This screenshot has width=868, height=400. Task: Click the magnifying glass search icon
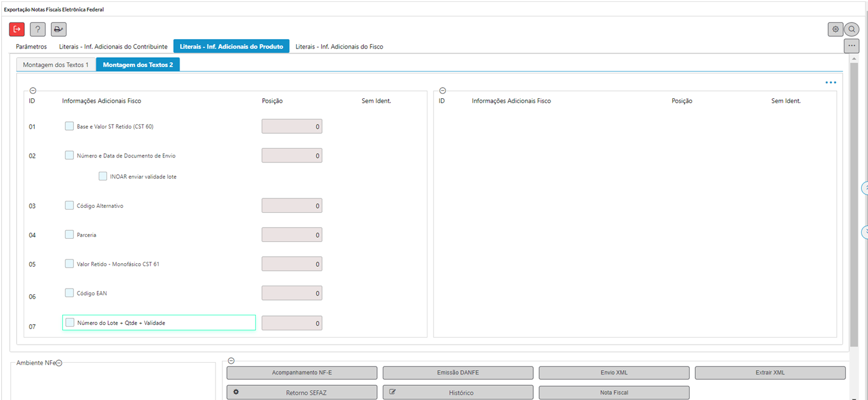[852, 29]
